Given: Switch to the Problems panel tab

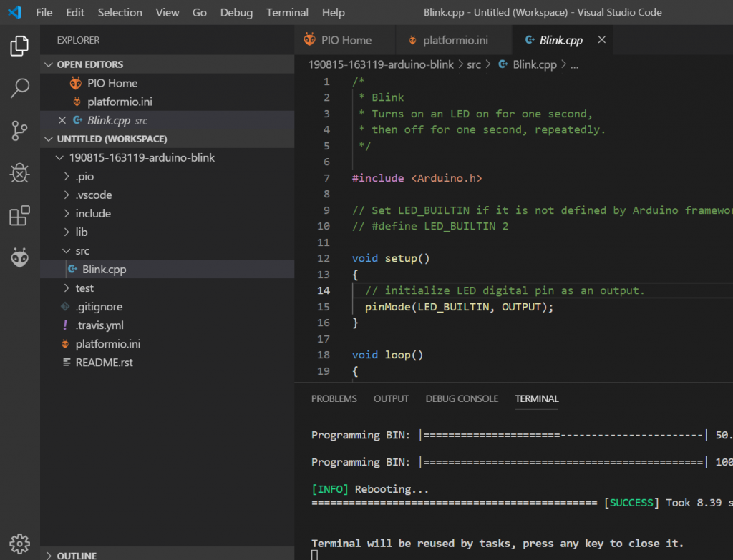Looking at the screenshot, I should point(334,398).
